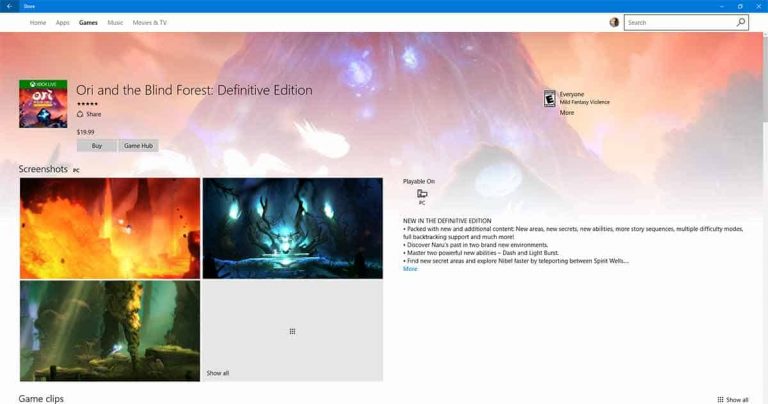Click the search magnifier icon
The width and height of the screenshot is (768, 404).
[741, 22]
